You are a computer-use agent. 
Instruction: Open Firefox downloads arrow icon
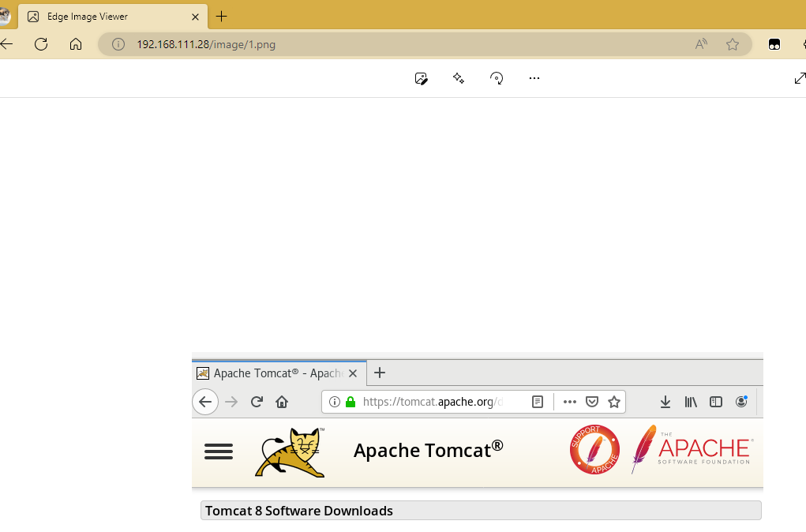click(665, 402)
